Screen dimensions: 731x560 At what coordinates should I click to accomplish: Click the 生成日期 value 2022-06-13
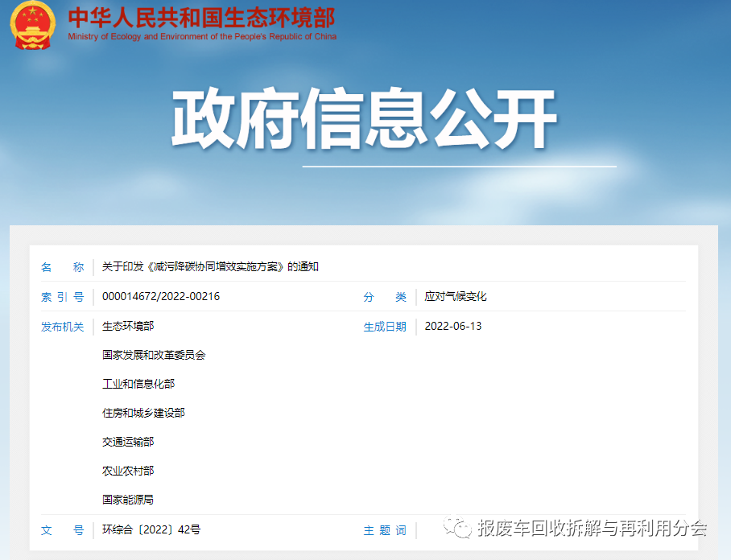click(x=453, y=326)
